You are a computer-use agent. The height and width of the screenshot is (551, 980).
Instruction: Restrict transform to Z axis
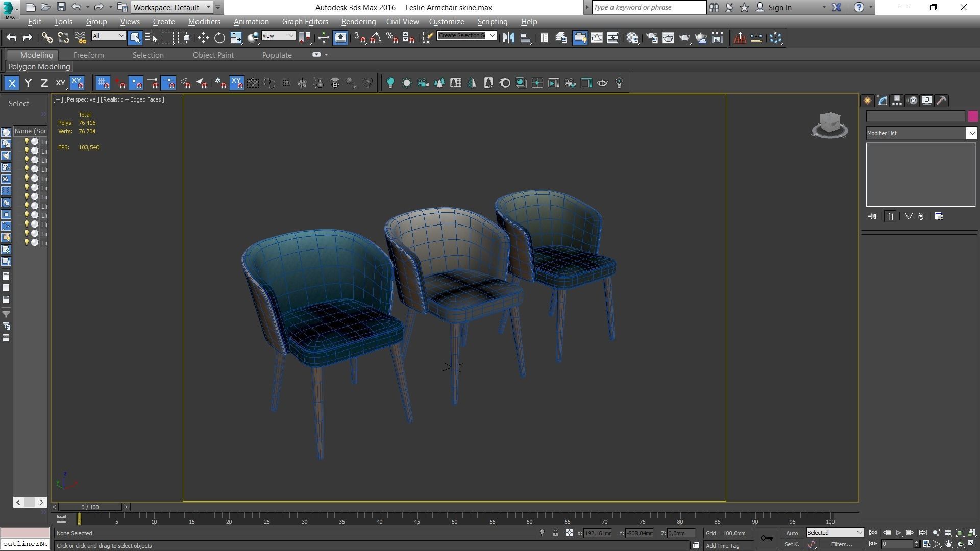click(44, 83)
